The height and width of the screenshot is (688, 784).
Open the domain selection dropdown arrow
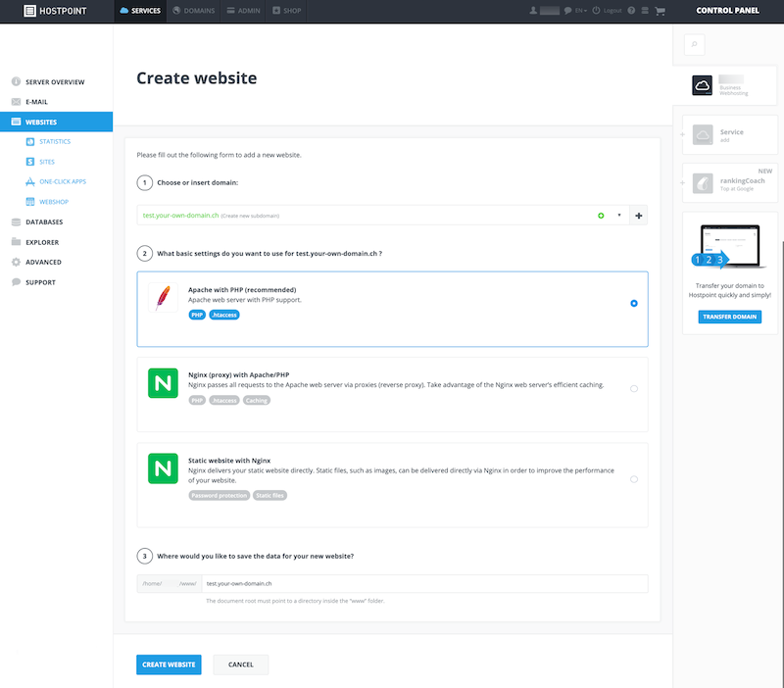[619, 215]
